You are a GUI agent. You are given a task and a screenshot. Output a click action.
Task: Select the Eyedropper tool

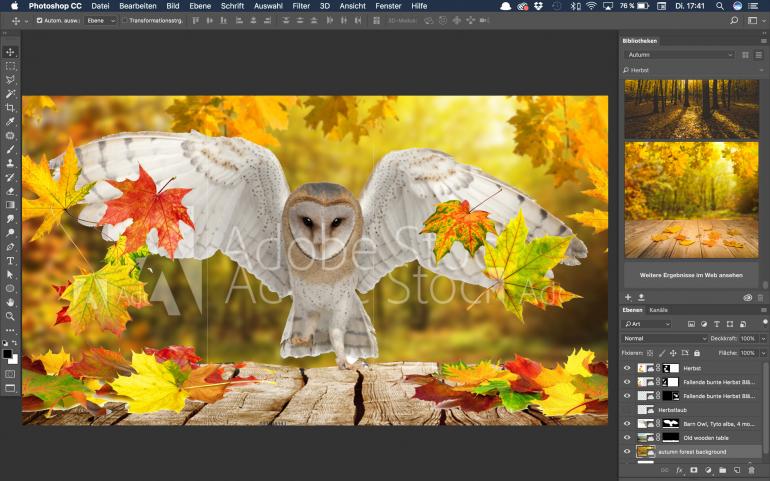(10, 121)
